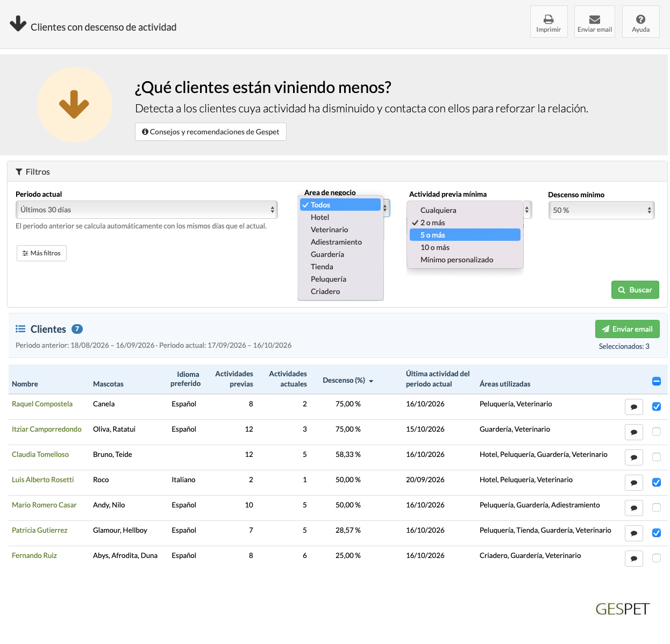This screenshot has height=644, width=670.
Task: Toggle the select-all checkbox in table header
Action: (657, 381)
